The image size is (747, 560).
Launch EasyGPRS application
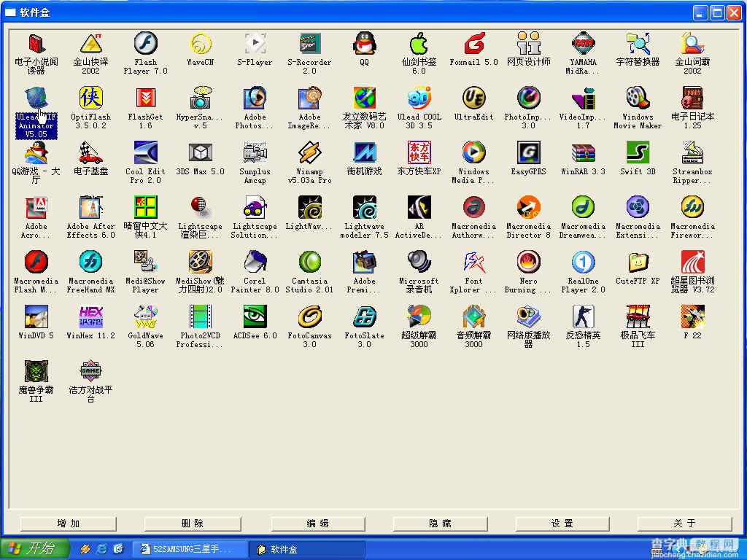point(528,153)
